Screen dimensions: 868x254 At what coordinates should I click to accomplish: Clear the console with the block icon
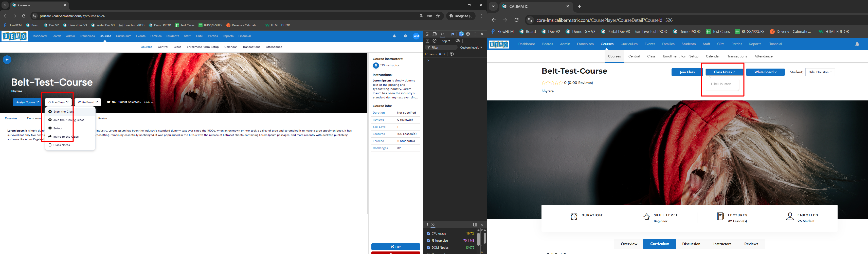pos(435,41)
